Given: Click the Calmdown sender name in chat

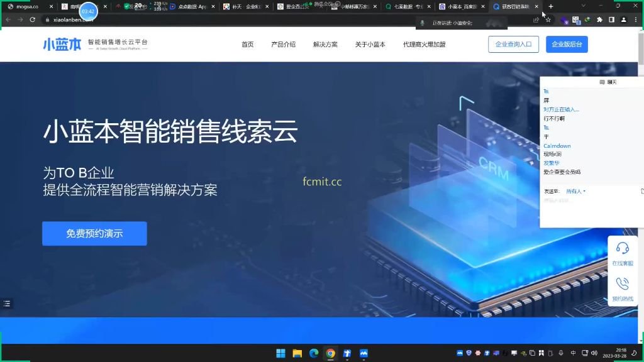Looking at the screenshot, I should (x=557, y=146).
